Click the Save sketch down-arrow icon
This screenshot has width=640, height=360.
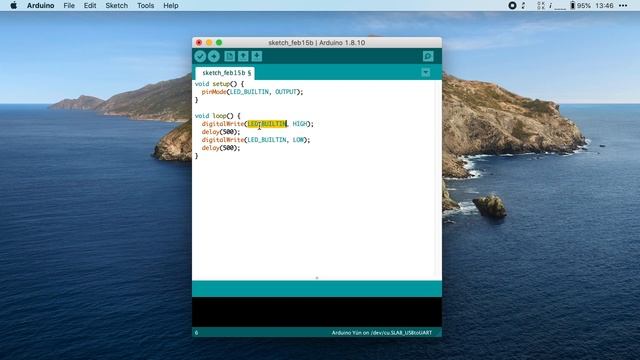pos(257,56)
